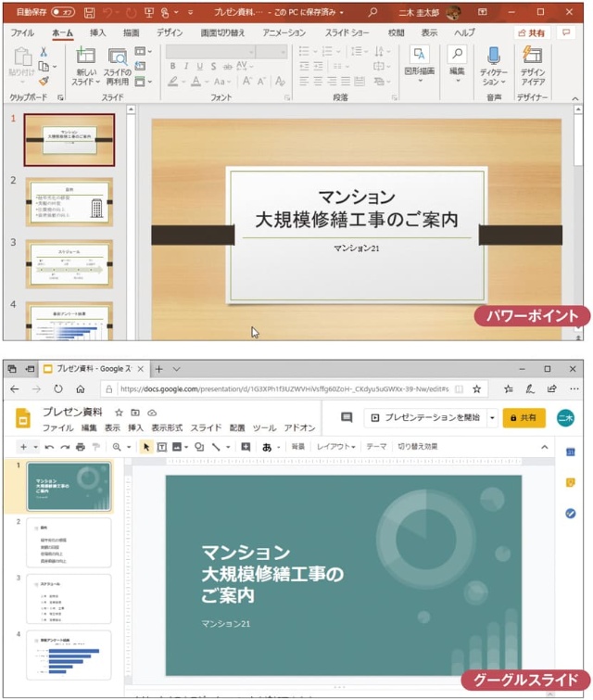Click the プレゼンテーションを開始 button
The height and width of the screenshot is (700, 593).
424,418
